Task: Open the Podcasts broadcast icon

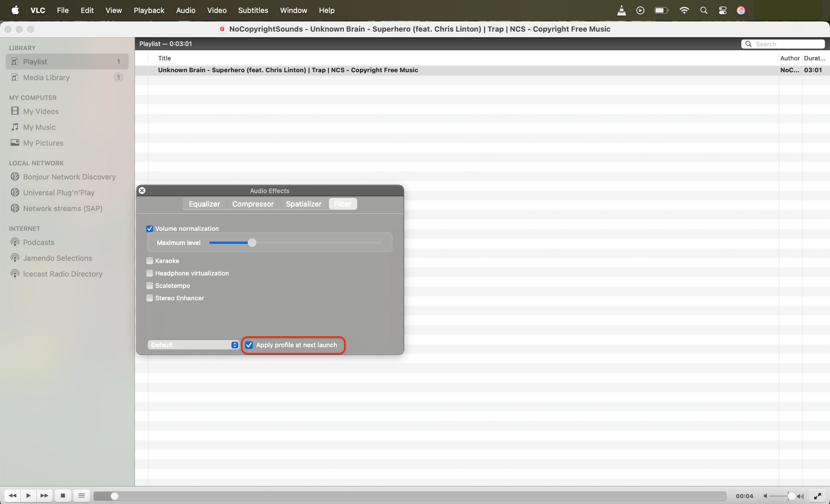Action: (15, 242)
